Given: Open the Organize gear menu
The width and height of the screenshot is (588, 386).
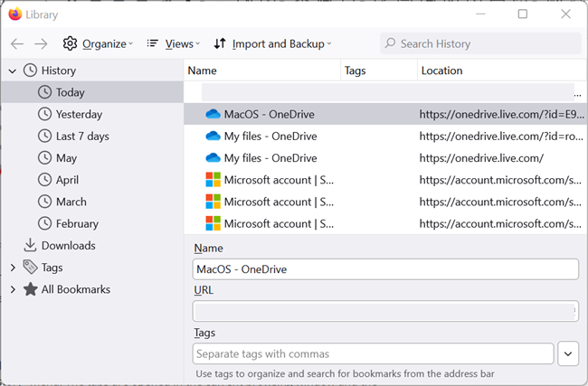Looking at the screenshot, I should [x=97, y=43].
